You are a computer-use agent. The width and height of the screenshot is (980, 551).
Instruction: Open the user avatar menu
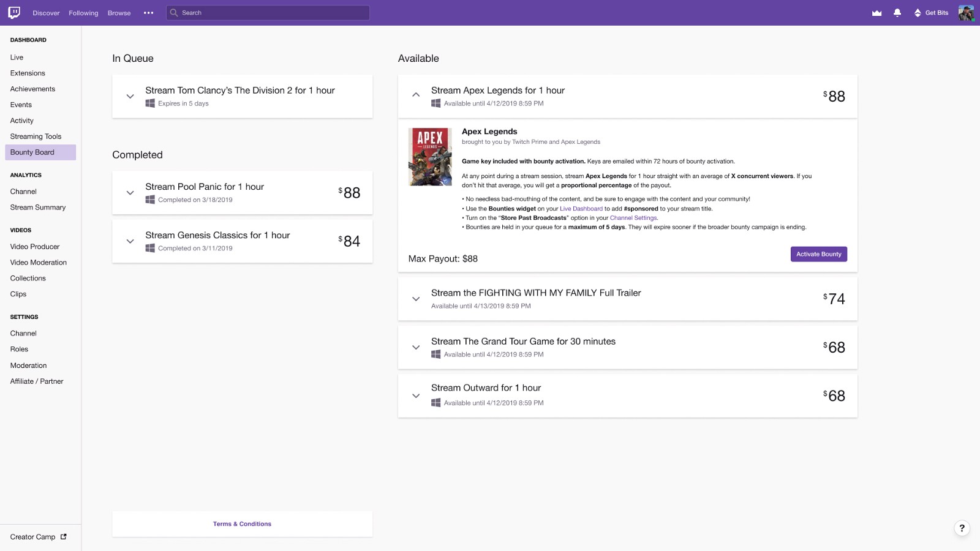tap(966, 13)
